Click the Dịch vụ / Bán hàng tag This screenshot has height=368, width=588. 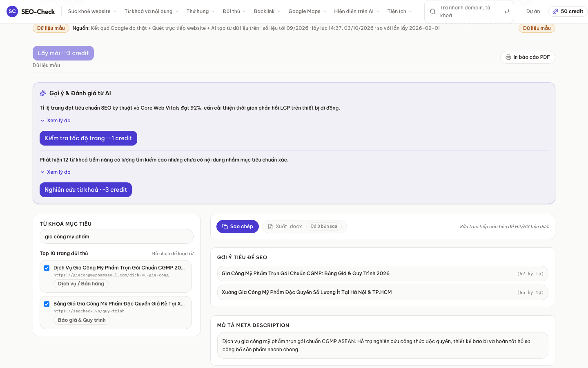[x=81, y=284]
